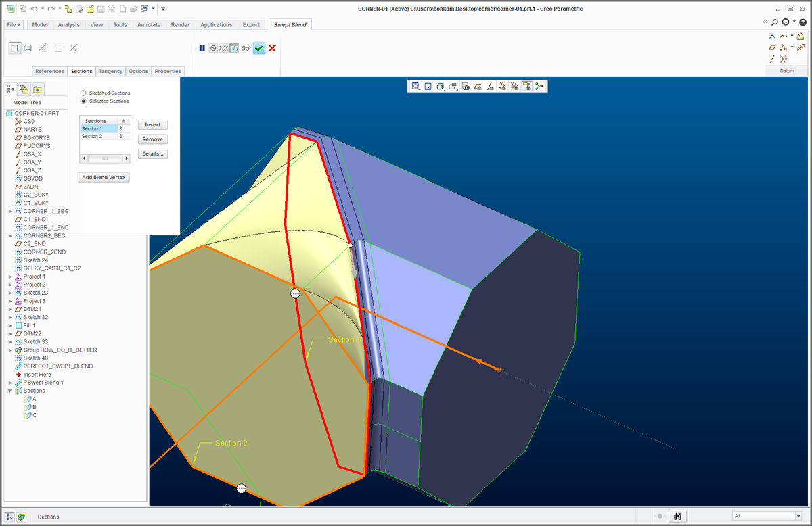Click the Saved Orientations camera icon
Screen dimensions: 812x526
pyautogui.click(x=466, y=86)
